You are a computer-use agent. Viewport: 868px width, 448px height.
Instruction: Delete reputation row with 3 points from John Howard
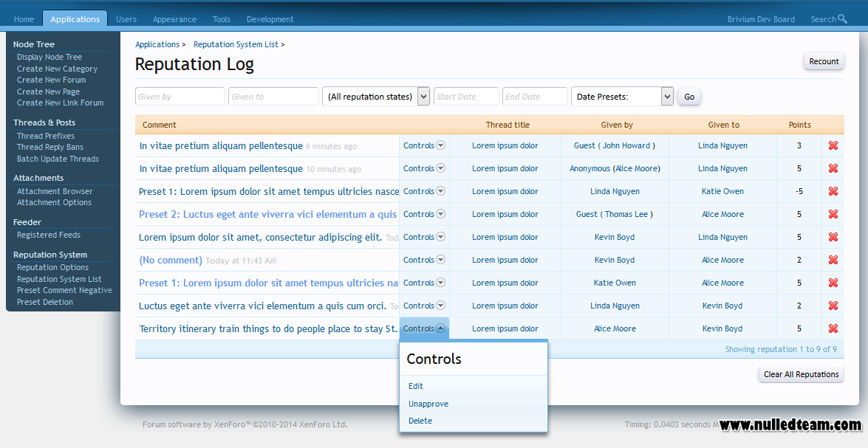[x=833, y=145]
